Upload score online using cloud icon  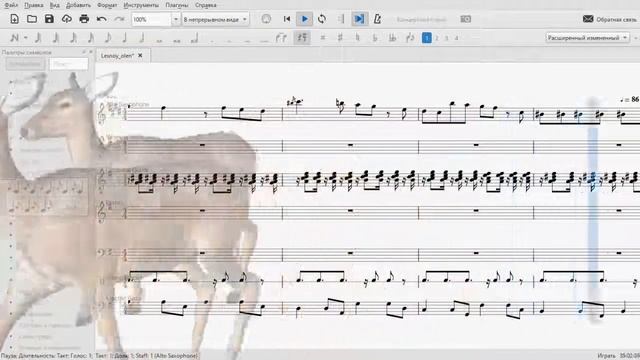67,19
